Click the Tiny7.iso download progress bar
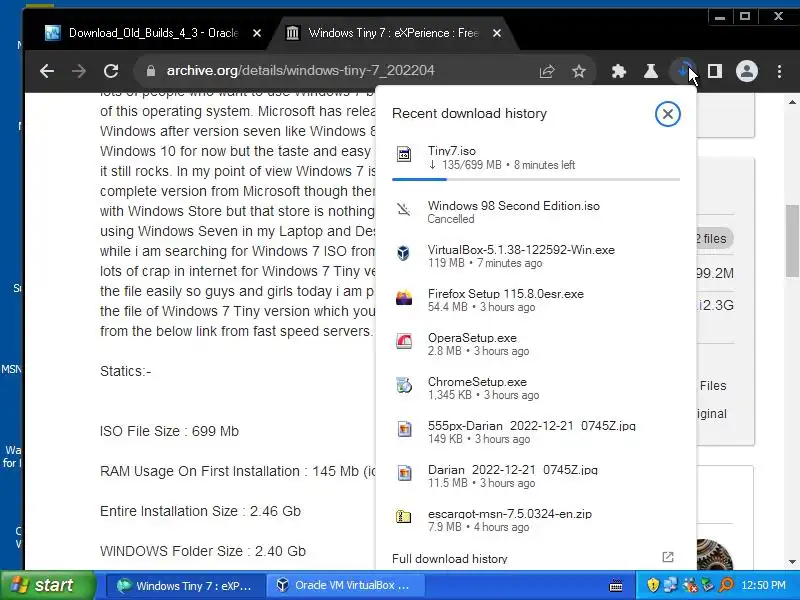 pos(536,180)
